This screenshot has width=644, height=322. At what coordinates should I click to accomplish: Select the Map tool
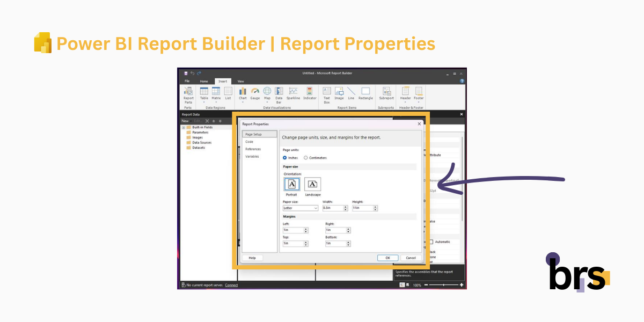[267, 91]
